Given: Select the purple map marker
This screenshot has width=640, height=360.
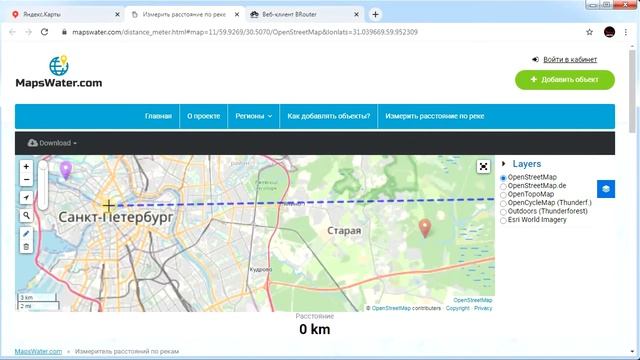Looking at the screenshot, I should click(66, 170).
